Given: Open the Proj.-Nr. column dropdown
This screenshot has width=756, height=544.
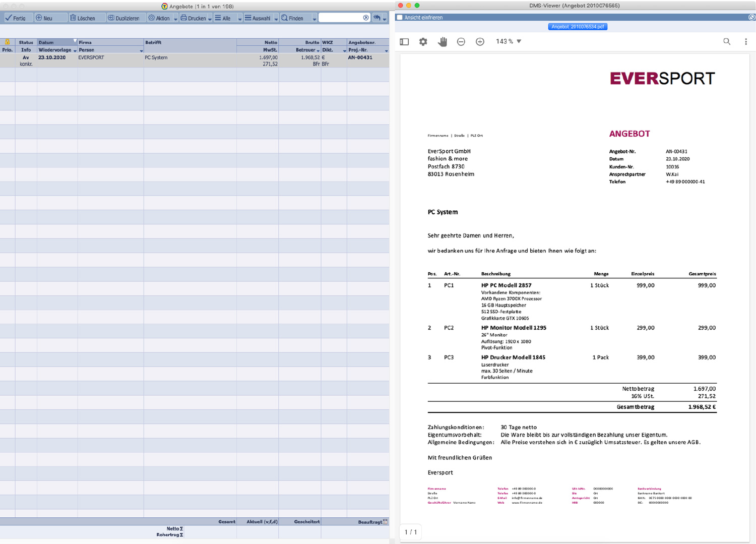Looking at the screenshot, I should (x=386, y=50).
